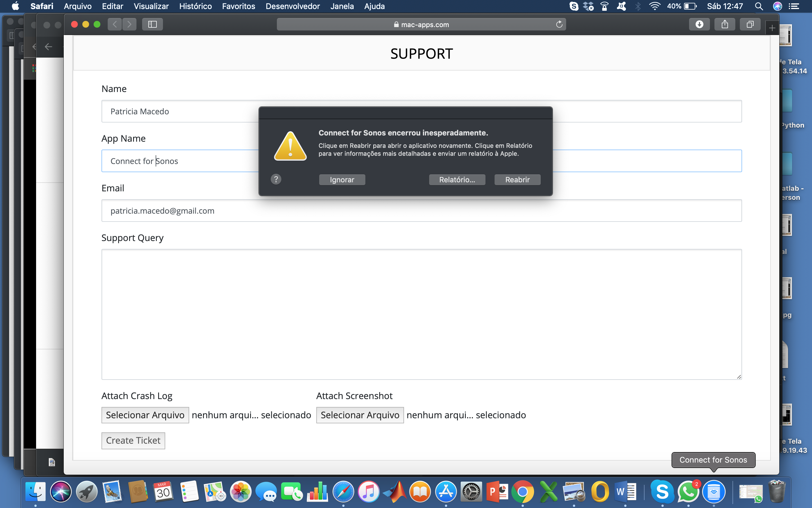The height and width of the screenshot is (508, 812).
Task: Click the date and time in the menu bar
Action: click(725, 6)
